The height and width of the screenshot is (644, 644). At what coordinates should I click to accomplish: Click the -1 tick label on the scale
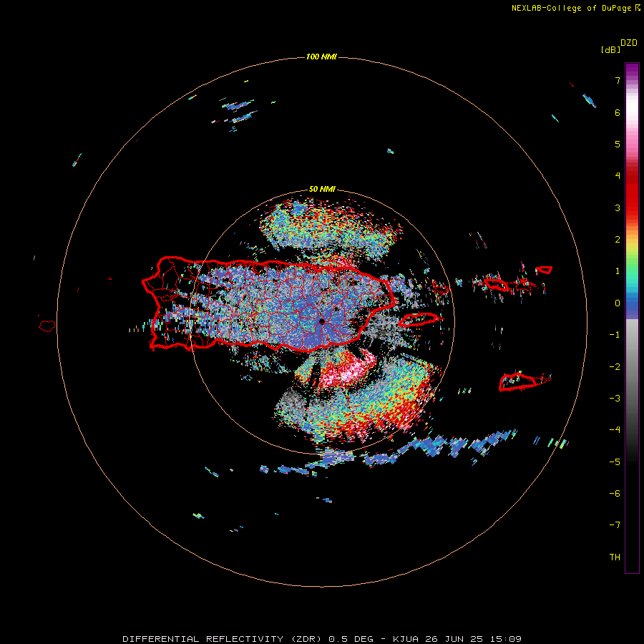pyautogui.click(x=615, y=335)
